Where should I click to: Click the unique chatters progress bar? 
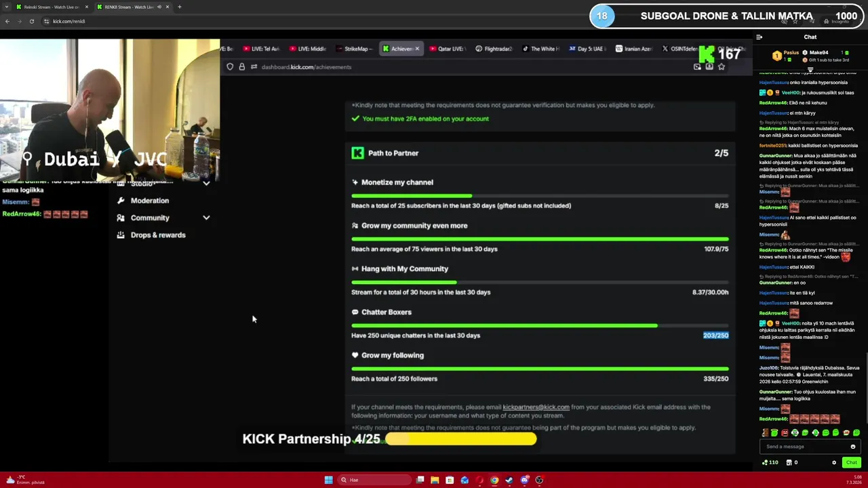(540, 326)
